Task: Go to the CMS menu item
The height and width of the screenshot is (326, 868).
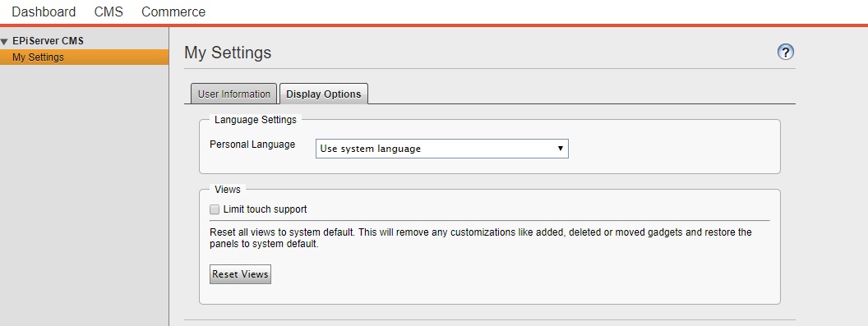Action: pyautogui.click(x=108, y=11)
